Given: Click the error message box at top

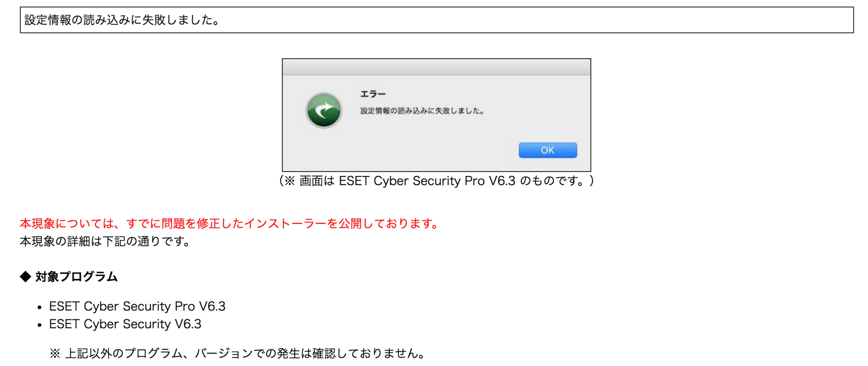Looking at the screenshot, I should click(x=437, y=20).
